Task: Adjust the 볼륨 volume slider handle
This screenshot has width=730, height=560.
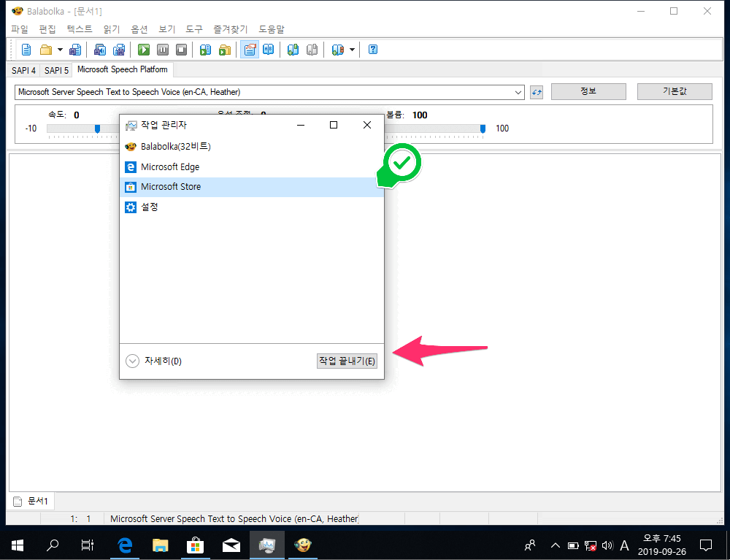Action: (483, 129)
